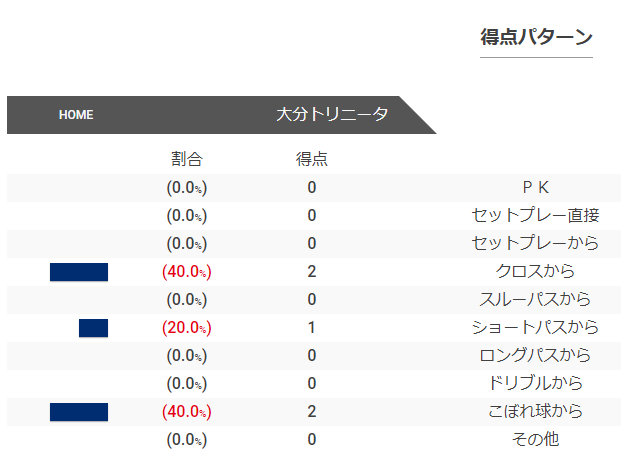Screen dimensions: 621x466
Task: Select the セットプレー直接 row label
Action: click(535, 215)
